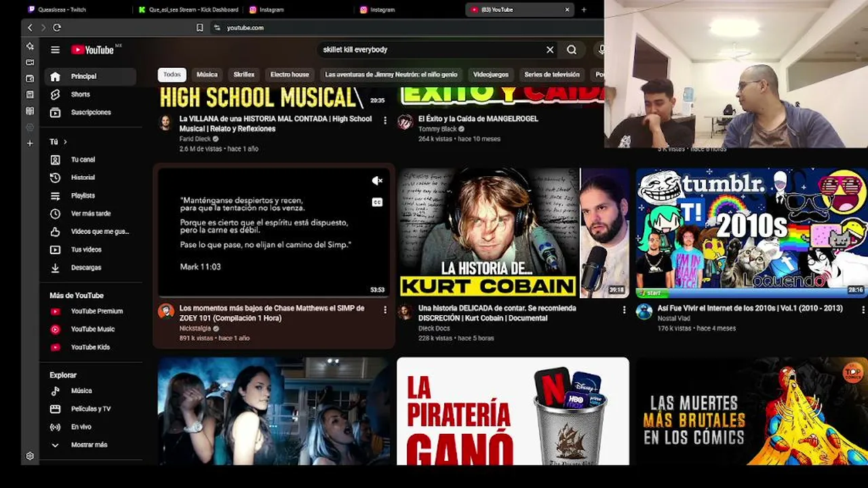Click the plus icon in browser sidebar

pyautogui.click(x=30, y=144)
